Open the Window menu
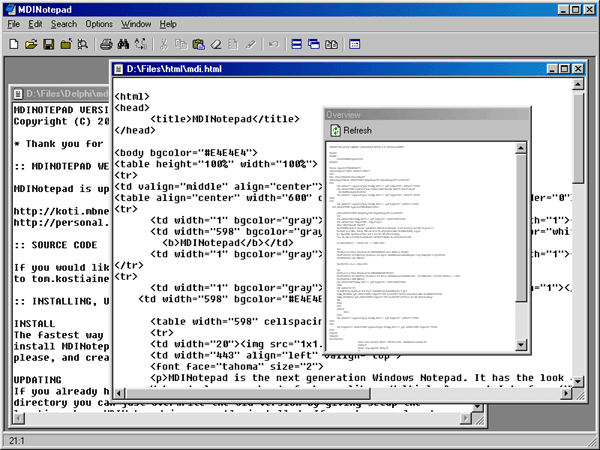Viewport: 600px width, 450px height. tap(136, 24)
